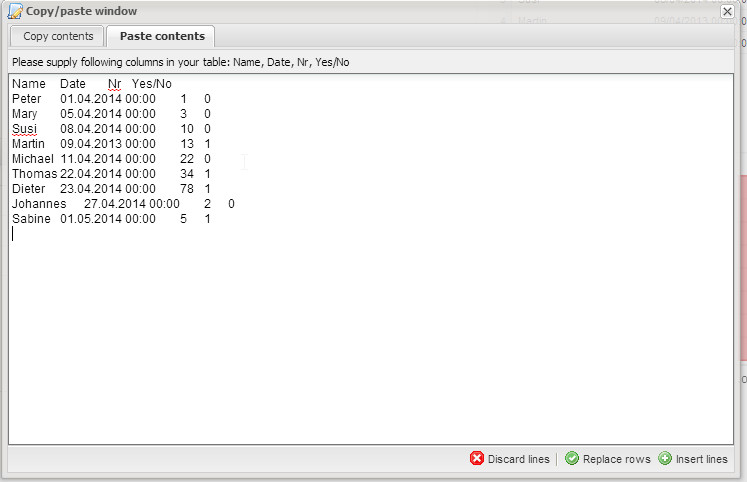Click the name Mary in pasted text
Screen dimensions: 747x482
tap(25, 114)
